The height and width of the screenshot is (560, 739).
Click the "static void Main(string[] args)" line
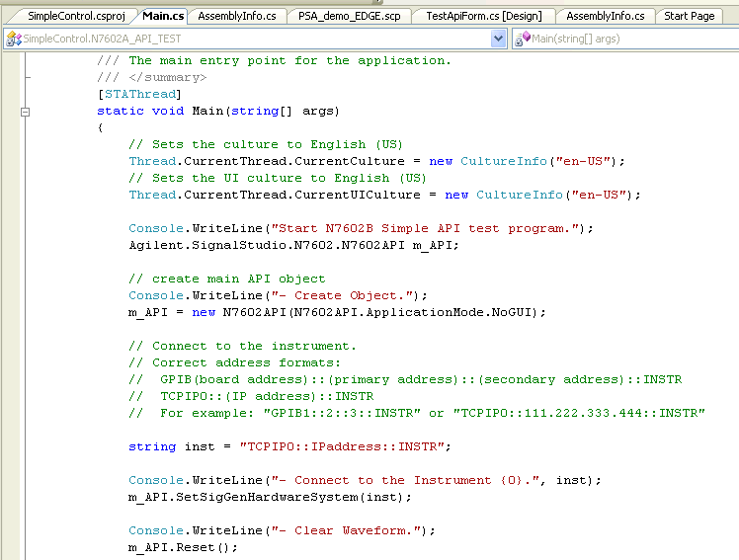click(218, 112)
